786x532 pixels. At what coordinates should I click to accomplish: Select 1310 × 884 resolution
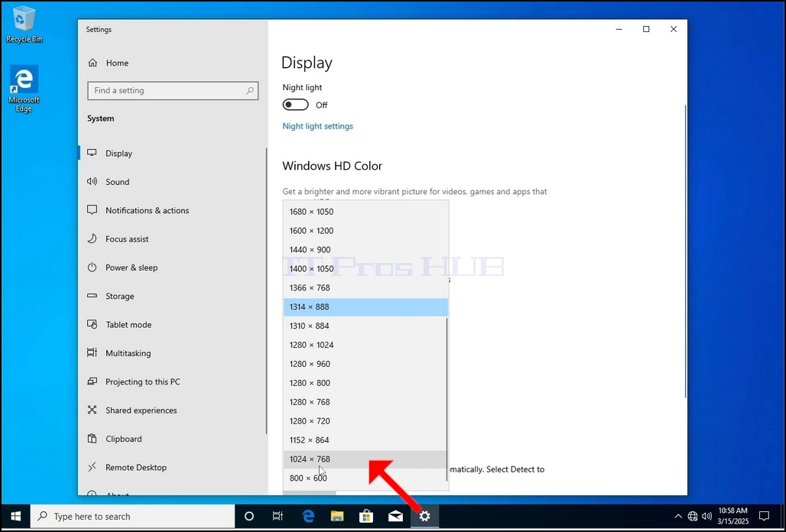coord(365,326)
